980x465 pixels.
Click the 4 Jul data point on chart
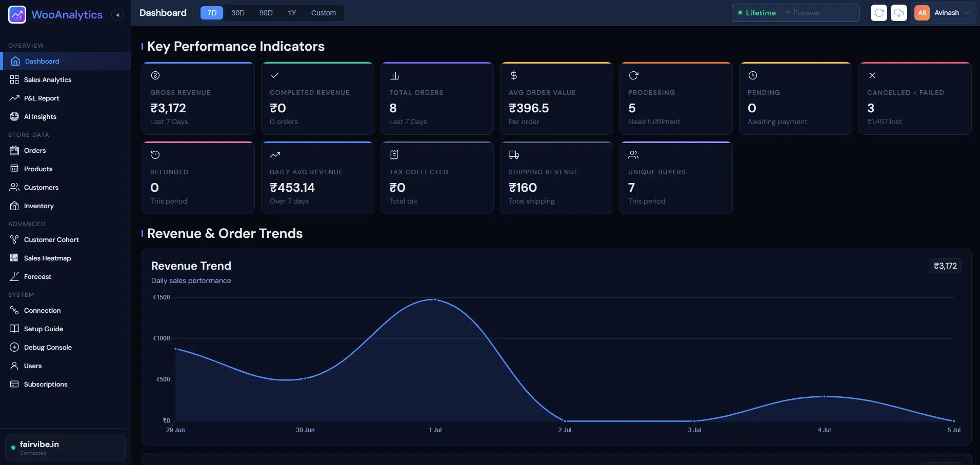[824, 397]
